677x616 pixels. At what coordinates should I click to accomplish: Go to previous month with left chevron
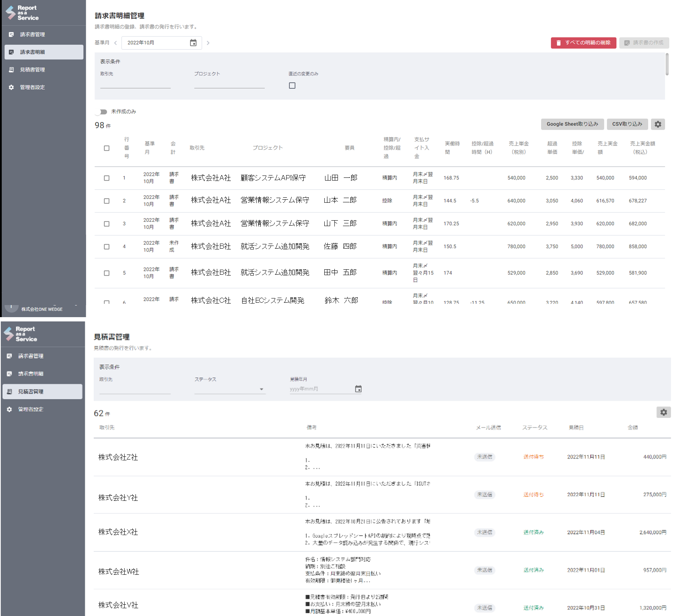116,43
